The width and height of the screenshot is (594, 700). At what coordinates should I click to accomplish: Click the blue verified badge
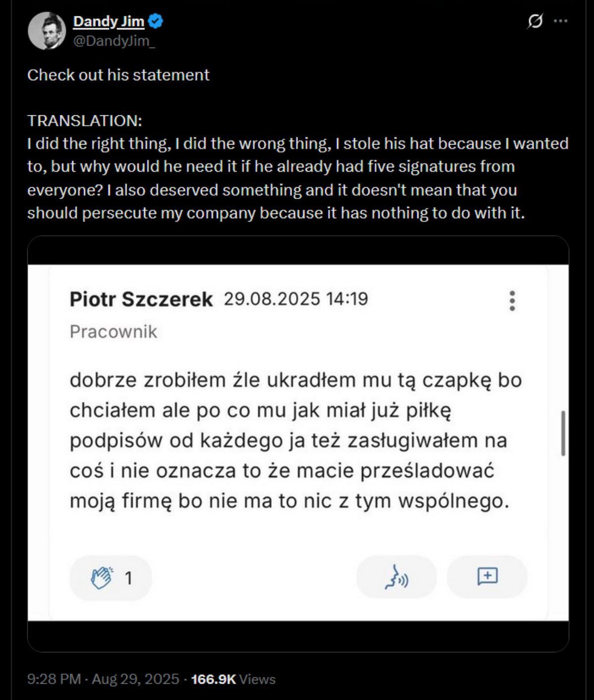(x=156, y=21)
